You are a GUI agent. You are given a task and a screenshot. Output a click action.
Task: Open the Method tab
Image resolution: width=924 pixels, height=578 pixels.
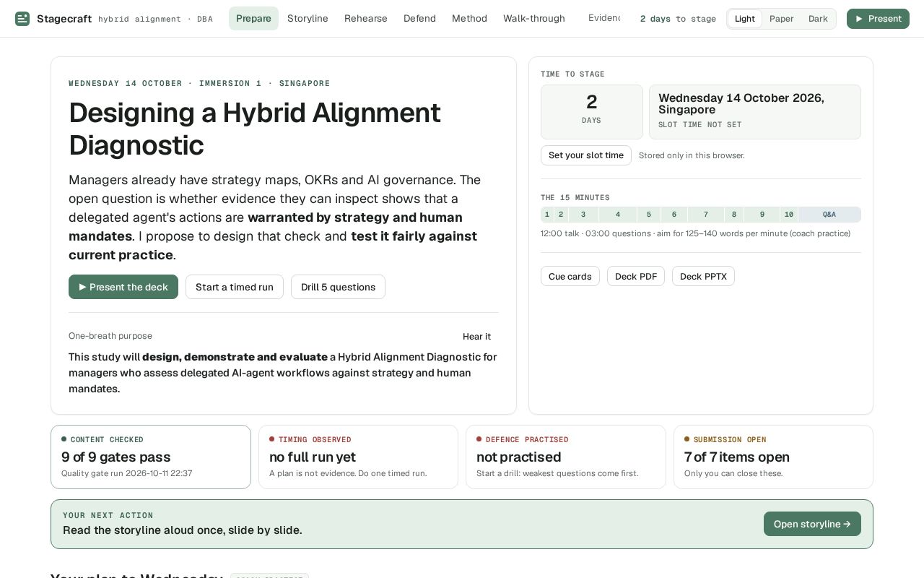[x=469, y=19]
